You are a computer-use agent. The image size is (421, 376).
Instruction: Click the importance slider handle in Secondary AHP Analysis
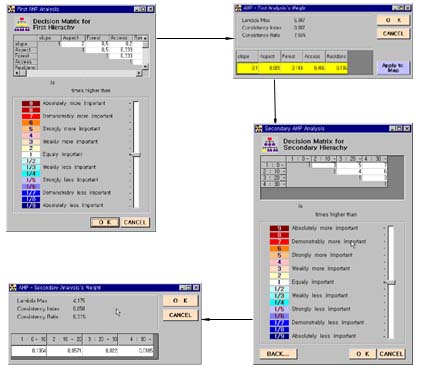[x=390, y=283]
